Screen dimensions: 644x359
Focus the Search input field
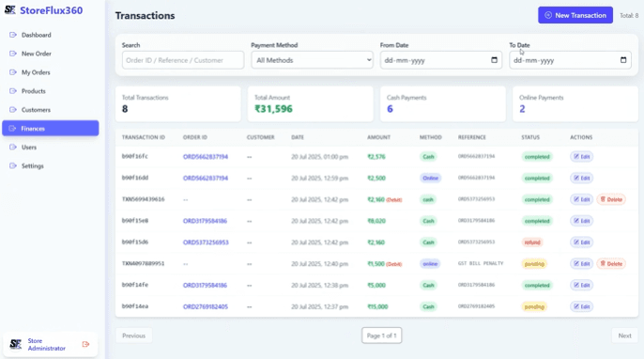[183, 60]
